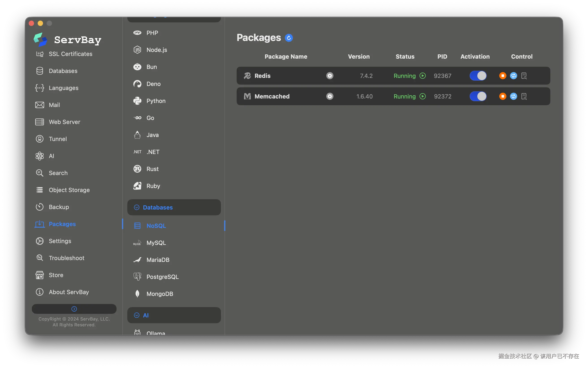
Task: Open the Web Server section
Action: [58, 122]
